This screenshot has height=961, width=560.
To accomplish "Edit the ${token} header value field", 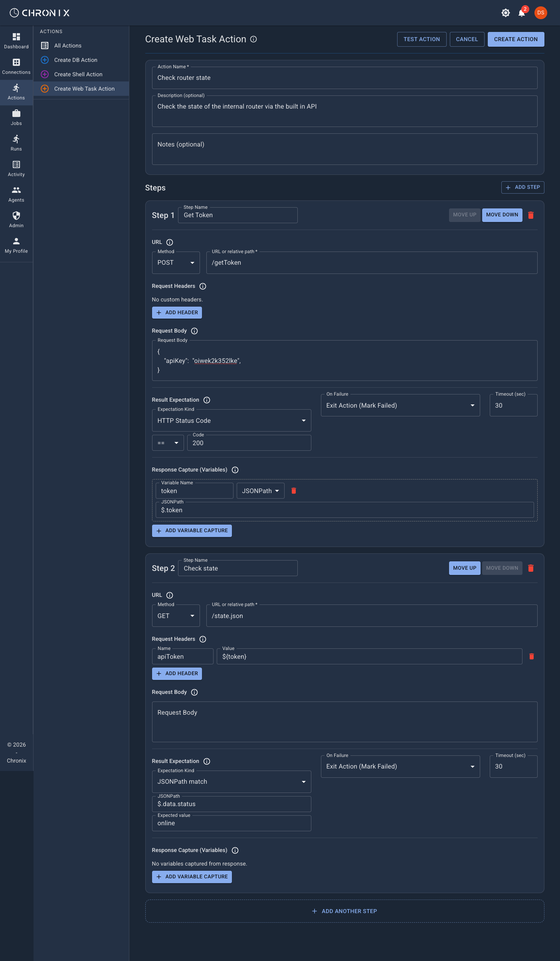I will [370, 656].
